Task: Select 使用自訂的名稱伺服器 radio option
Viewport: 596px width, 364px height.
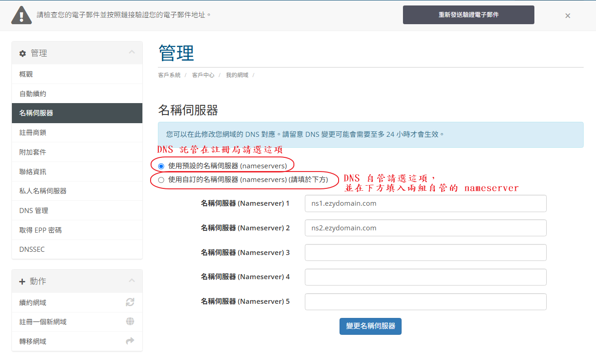Action: click(161, 180)
